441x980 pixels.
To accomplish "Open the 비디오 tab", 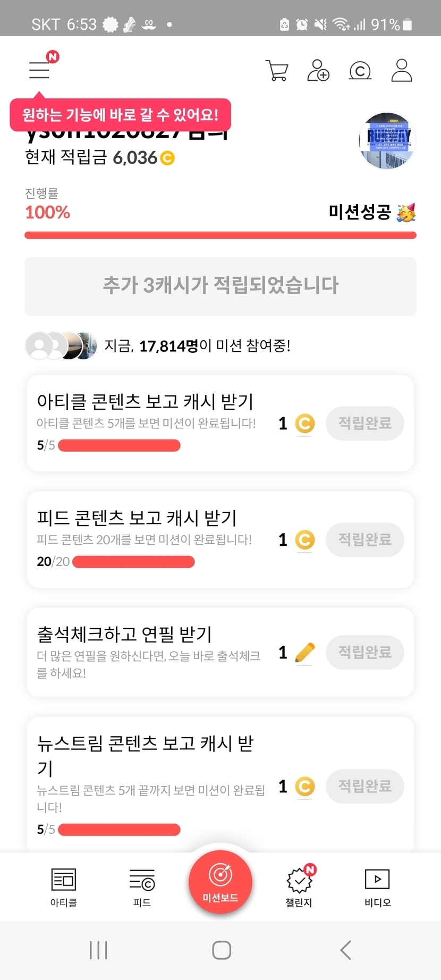I will click(x=377, y=886).
